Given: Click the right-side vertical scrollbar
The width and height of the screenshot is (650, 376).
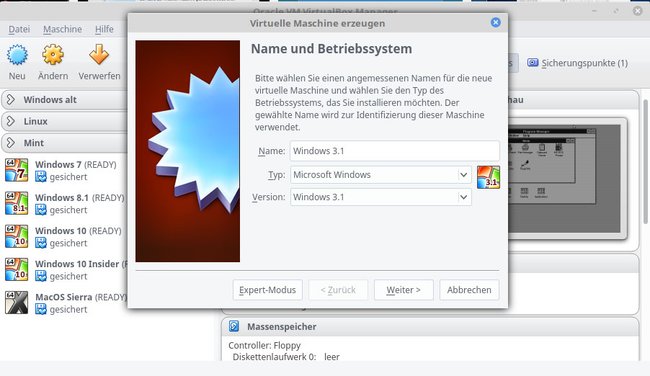Looking at the screenshot, I should point(646,162).
